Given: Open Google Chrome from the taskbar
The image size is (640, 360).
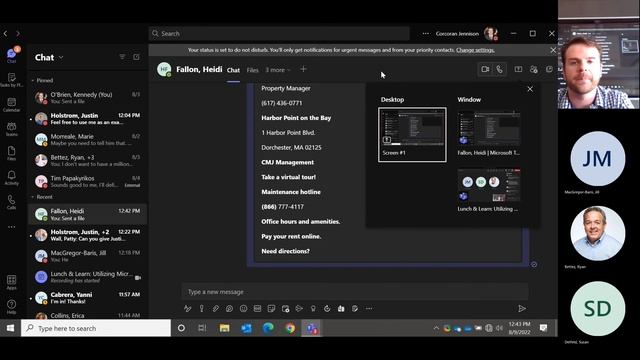Looking at the screenshot, I should [290, 328].
